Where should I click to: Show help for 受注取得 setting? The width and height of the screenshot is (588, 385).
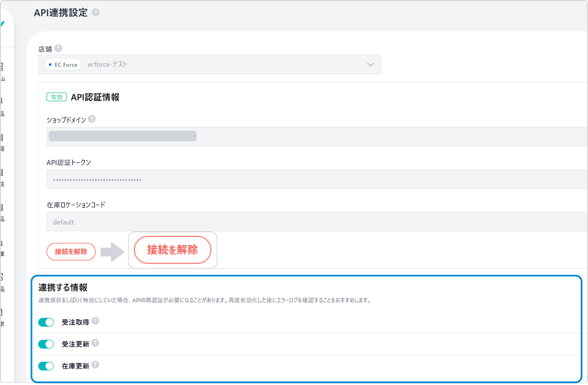point(95,321)
